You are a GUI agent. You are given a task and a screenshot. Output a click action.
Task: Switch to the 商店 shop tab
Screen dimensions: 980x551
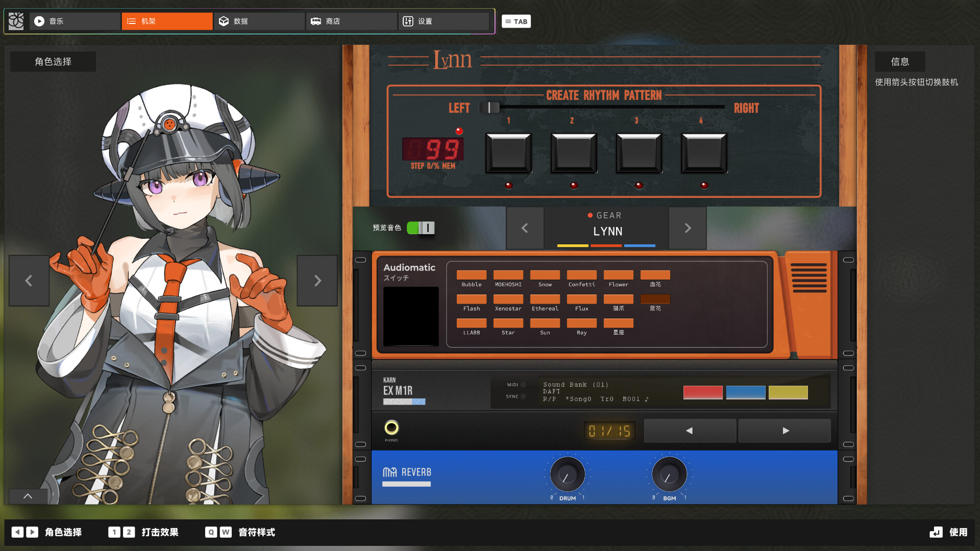click(x=351, y=21)
